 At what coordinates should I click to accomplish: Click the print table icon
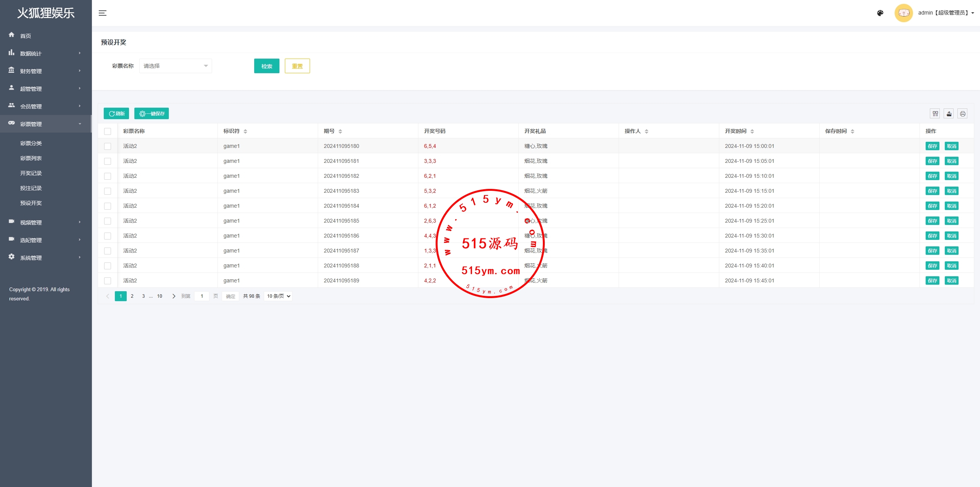pyautogui.click(x=962, y=113)
